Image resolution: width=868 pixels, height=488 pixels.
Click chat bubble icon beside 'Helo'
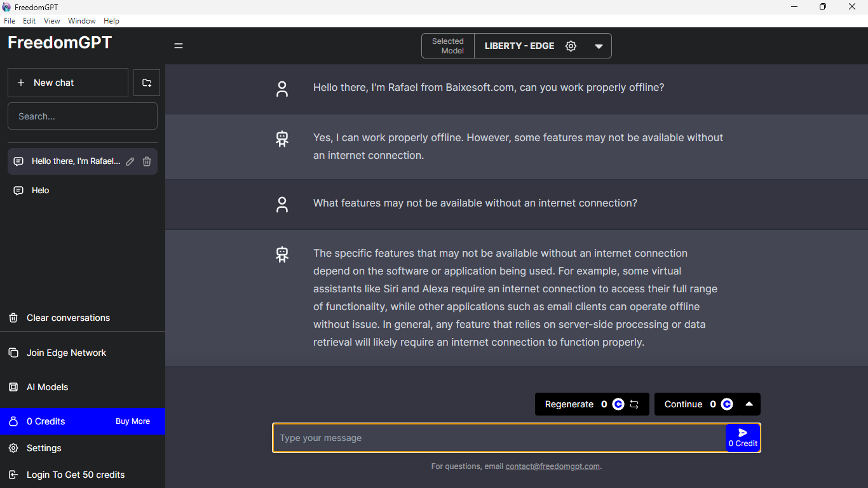[18, 191]
